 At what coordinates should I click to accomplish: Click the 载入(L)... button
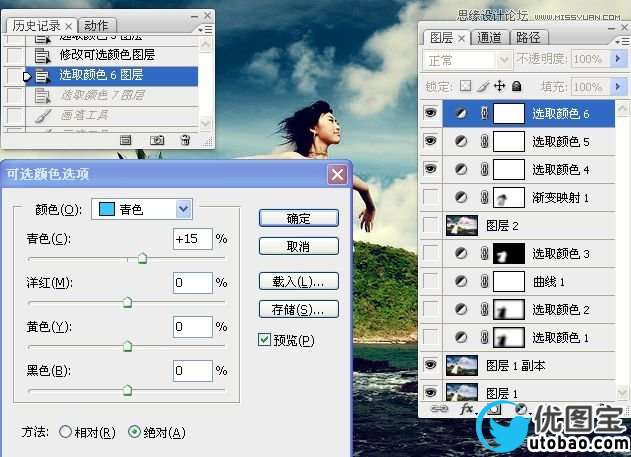[299, 282]
